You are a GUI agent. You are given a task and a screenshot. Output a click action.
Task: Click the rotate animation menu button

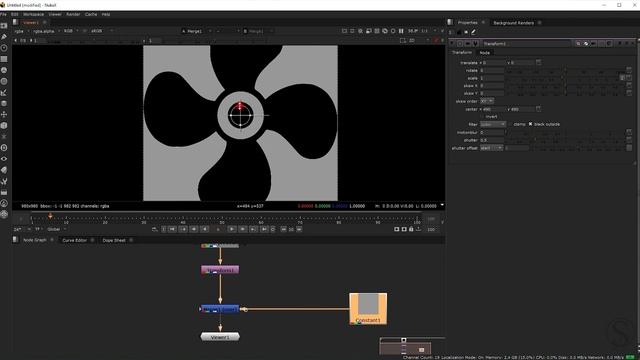pyautogui.click(x=629, y=70)
